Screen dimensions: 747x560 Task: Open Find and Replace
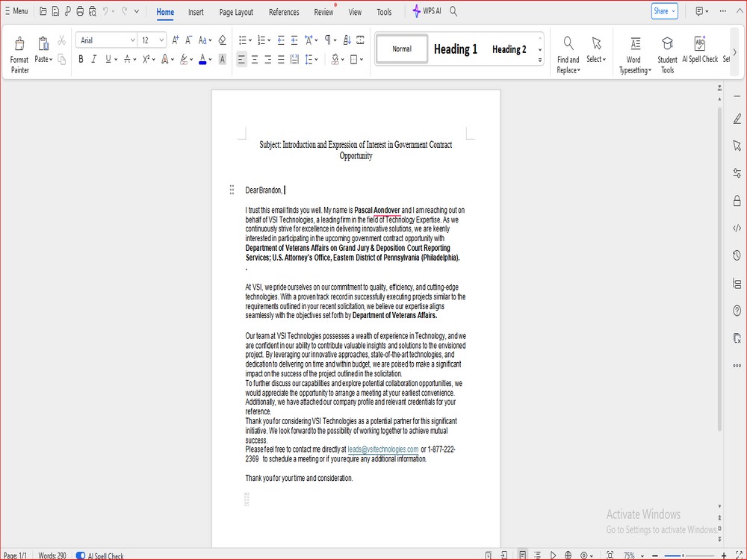568,55
